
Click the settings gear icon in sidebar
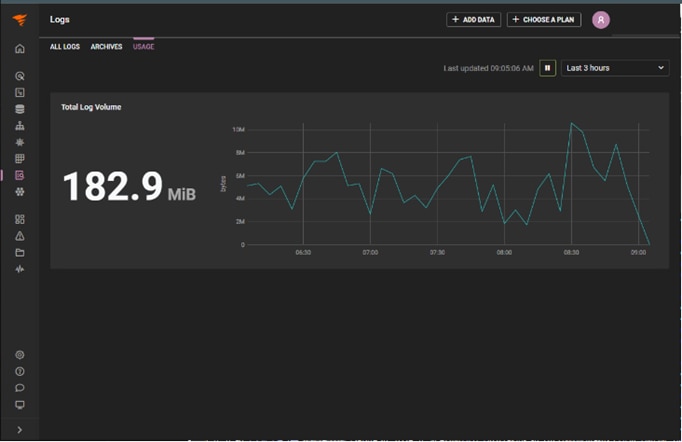pos(19,355)
